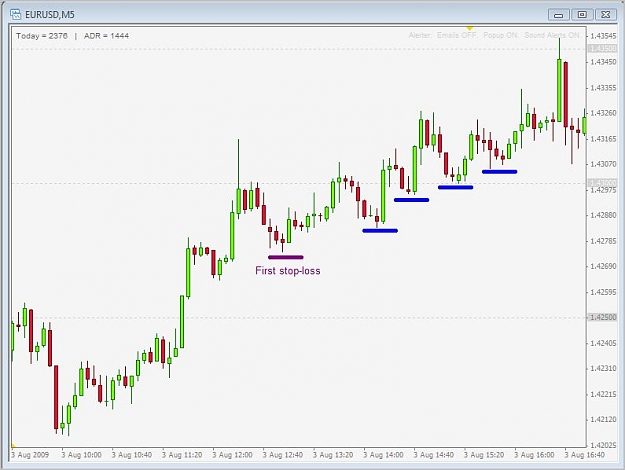Click the '3 Aug 15:20' time axis label
The height and width of the screenshot is (470, 625).
point(484,455)
